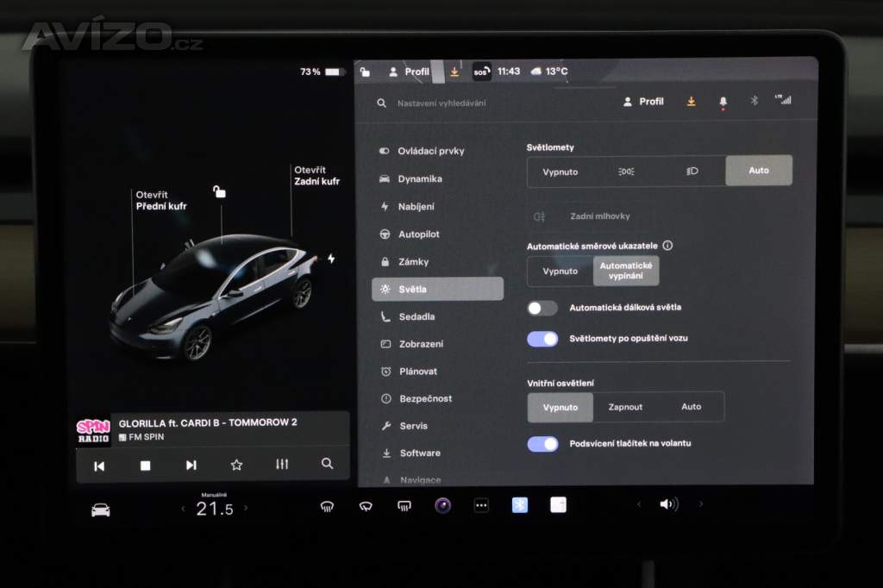Open the audio equalizer settings icon

(282, 465)
